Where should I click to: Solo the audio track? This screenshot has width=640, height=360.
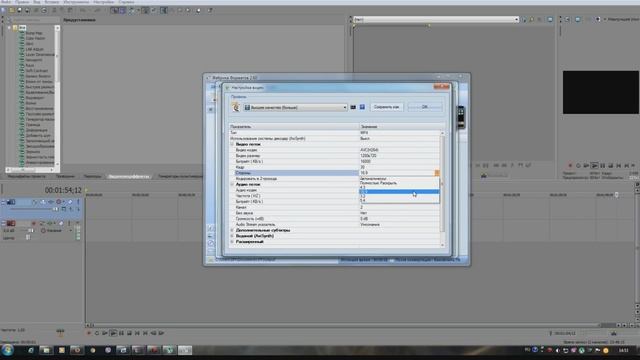coord(69,223)
